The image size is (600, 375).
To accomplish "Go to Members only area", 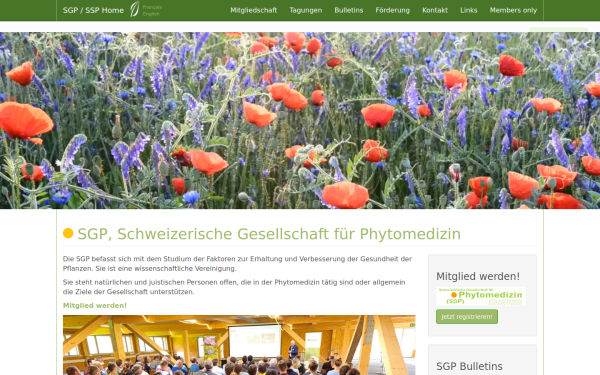I will coord(513,10).
